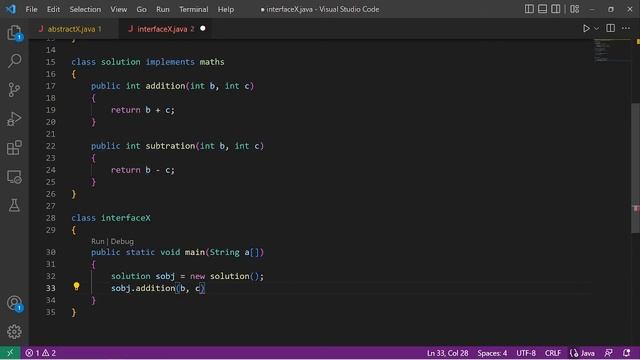
Task: Open the Manage gear menu
Action: pyautogui.click(x=14, y=331)
